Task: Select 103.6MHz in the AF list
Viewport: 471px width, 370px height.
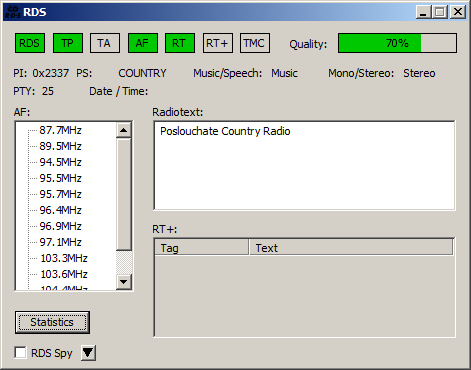Action: coord(64,274)
